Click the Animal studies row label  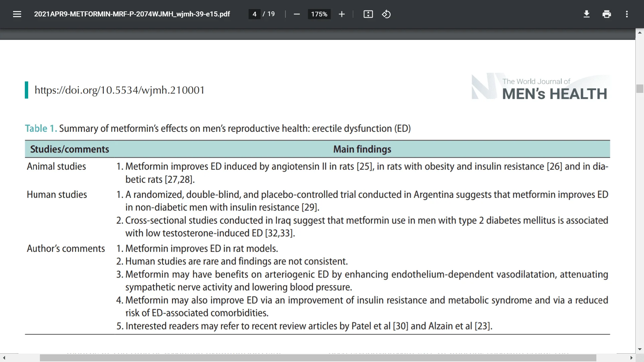point(56,166)
